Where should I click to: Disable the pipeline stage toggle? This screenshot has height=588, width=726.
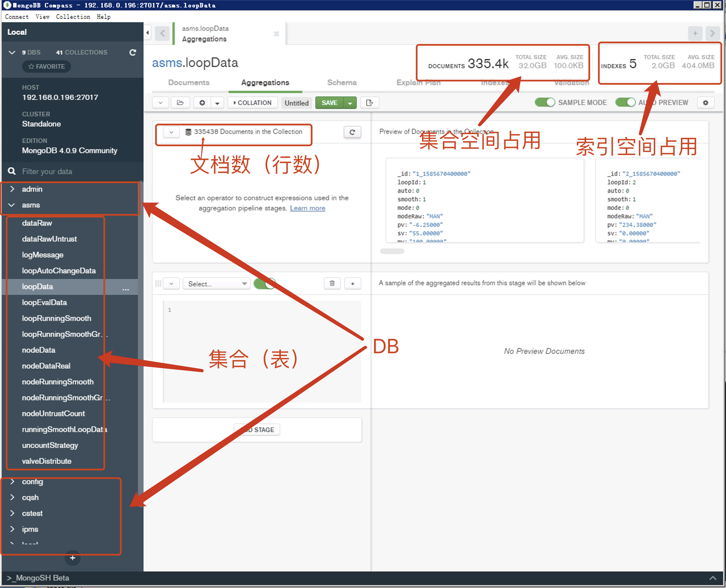tap(265, 284)
